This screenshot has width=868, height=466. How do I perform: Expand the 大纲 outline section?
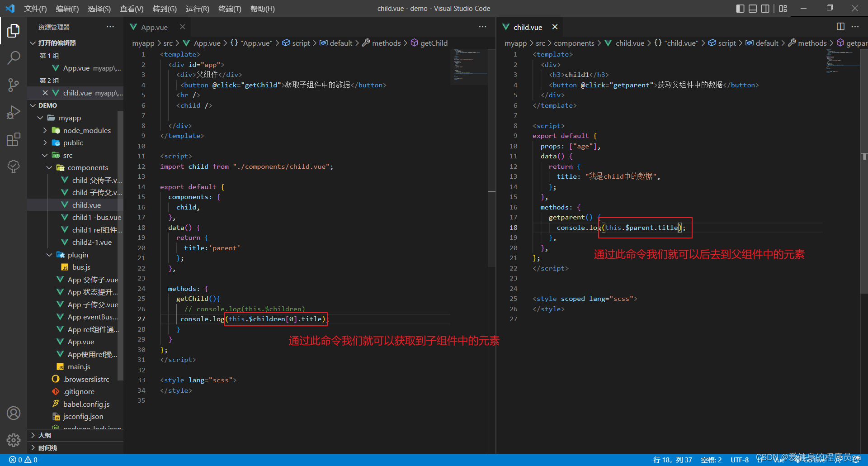45,435
